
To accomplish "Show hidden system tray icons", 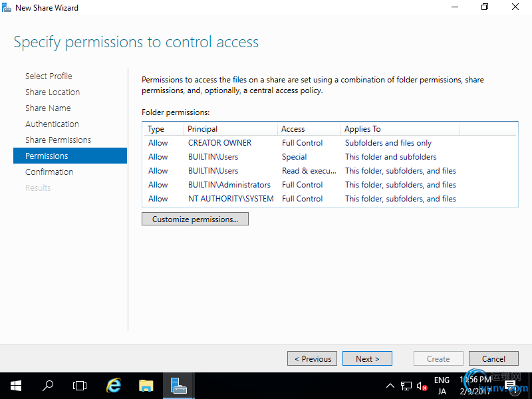I will 390,386.
